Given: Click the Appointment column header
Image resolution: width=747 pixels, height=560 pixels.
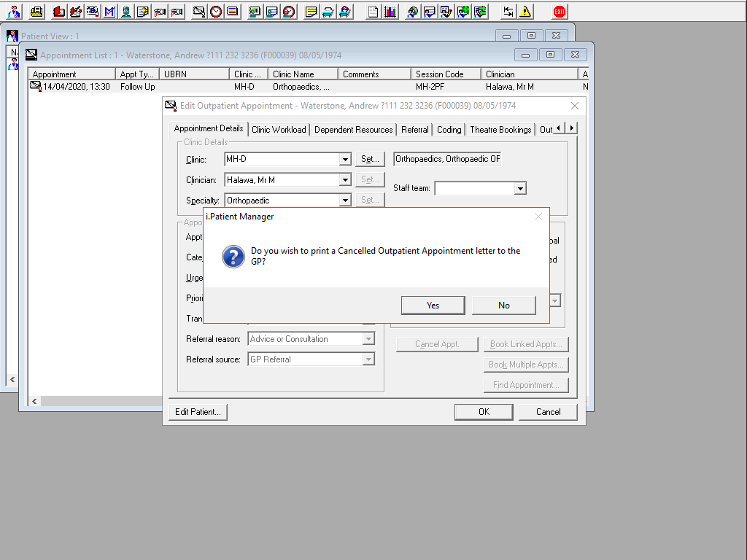Looking at the screenshot, I should 72,74.
